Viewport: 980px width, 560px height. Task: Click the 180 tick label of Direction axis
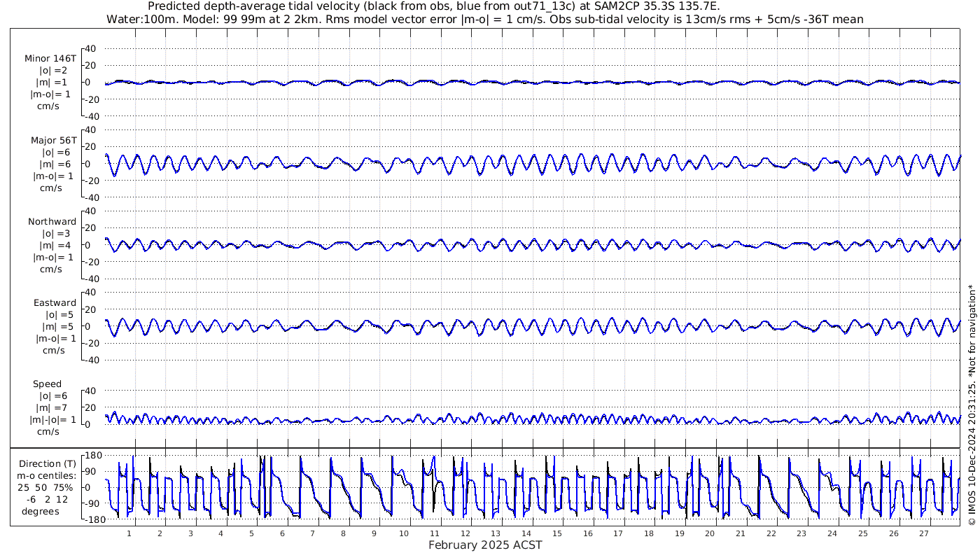coord(93,456)
